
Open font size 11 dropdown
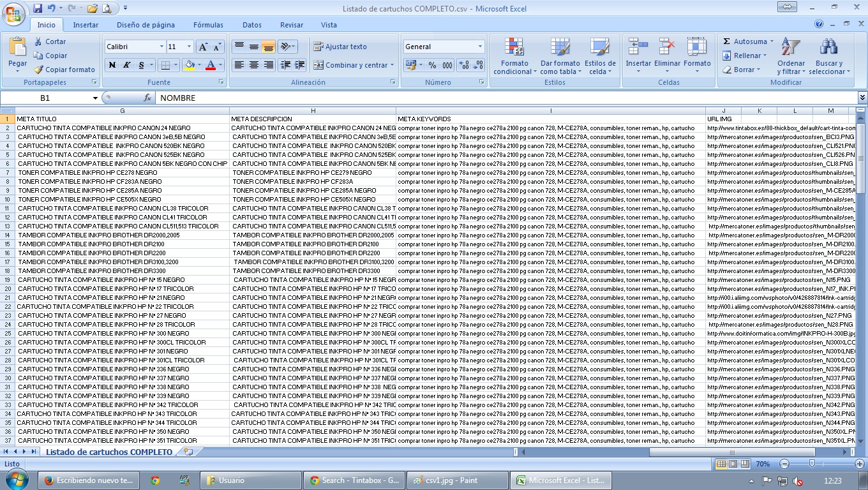click(189, 47)
